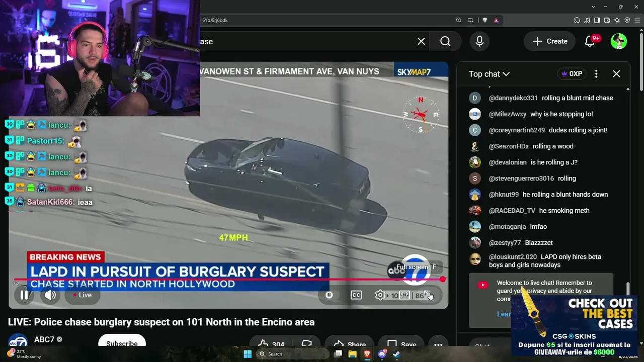This screenshot has width=644, height=362.
Task: Open the player settings gear
Action: tap(380, 295)
